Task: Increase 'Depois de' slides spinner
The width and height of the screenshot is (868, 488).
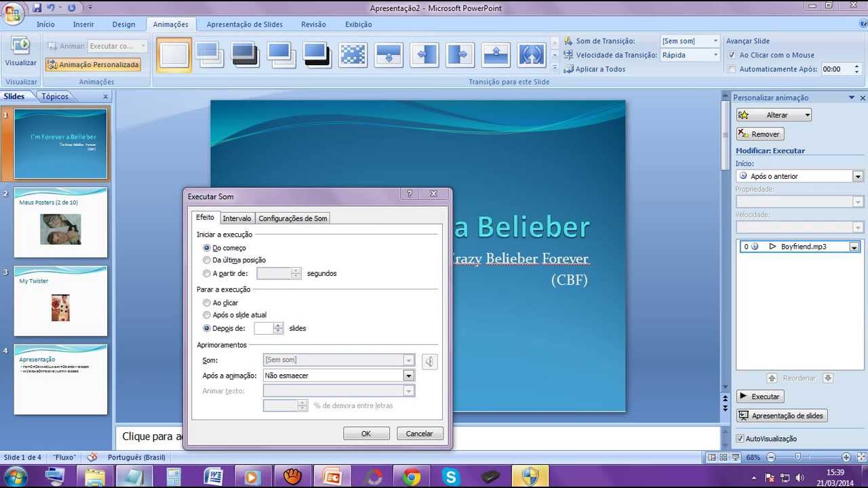Action: point(278,325)
